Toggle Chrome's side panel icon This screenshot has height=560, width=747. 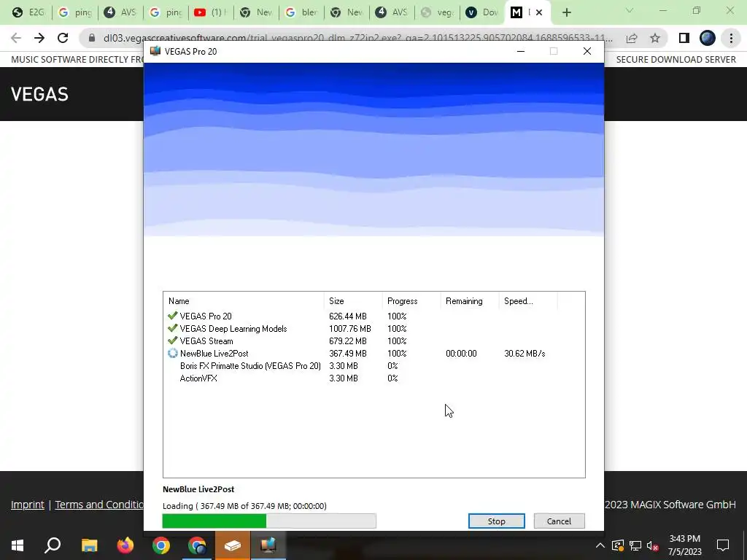(684, 38)
